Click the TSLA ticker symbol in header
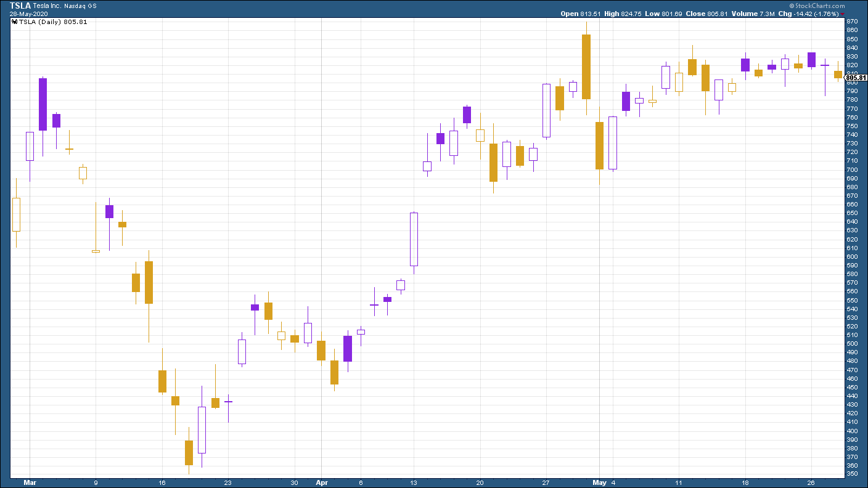This screenshot has width=868, height=488. [20, 5]
